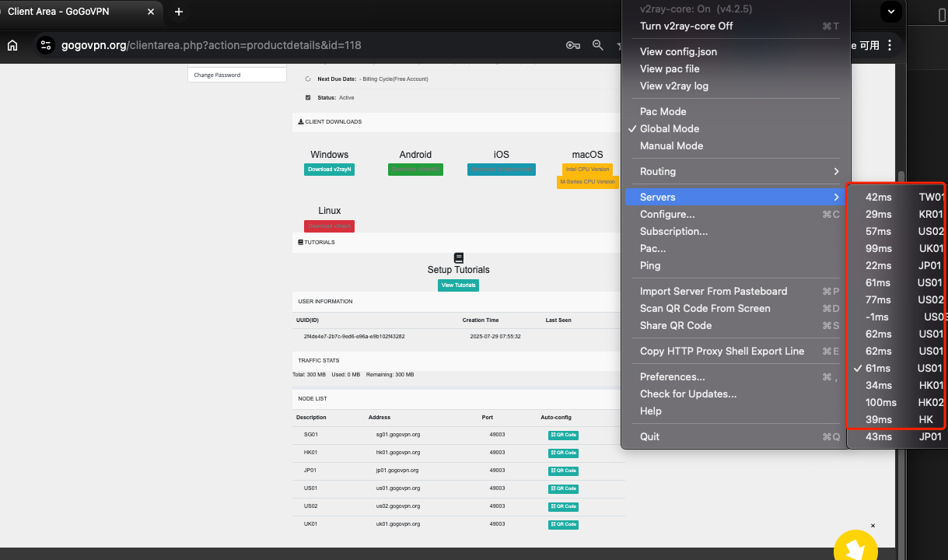Select the 39ms HK server

pos(897,419)
